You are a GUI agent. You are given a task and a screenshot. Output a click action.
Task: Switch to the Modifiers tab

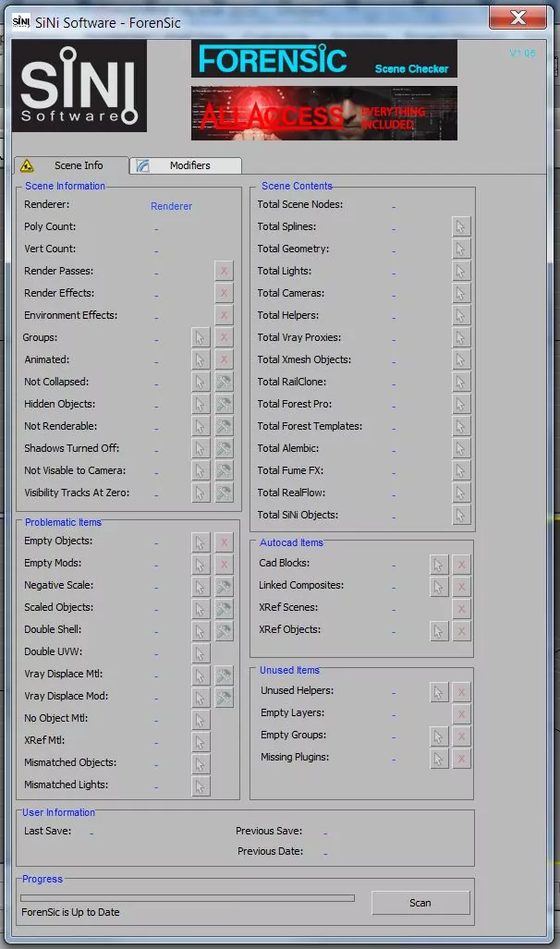point(189,165)
